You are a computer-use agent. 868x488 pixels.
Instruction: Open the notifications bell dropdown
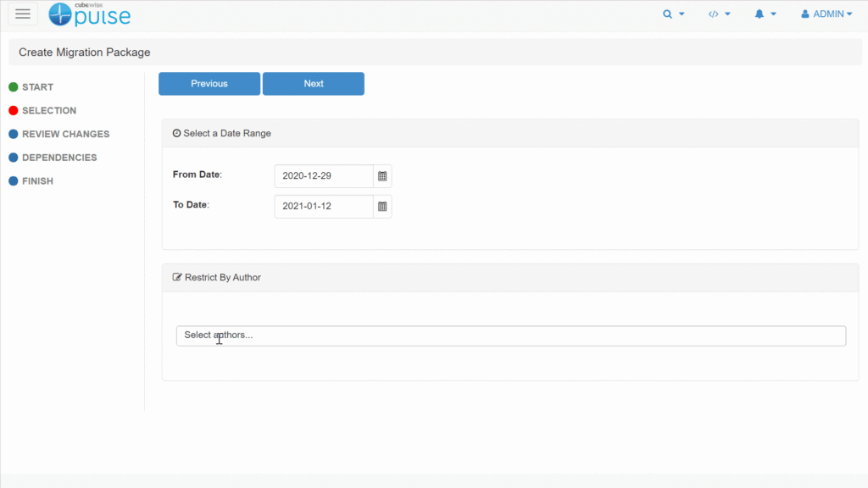pos(765,14)
